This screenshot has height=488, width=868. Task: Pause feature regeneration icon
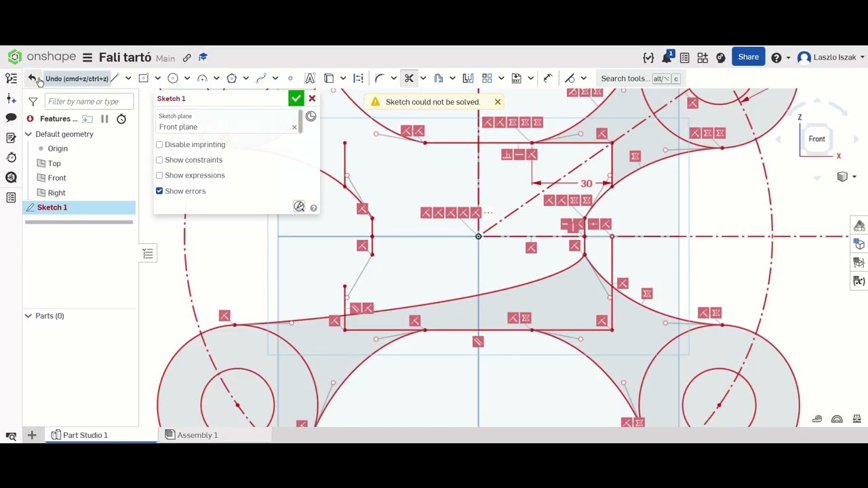104,119
